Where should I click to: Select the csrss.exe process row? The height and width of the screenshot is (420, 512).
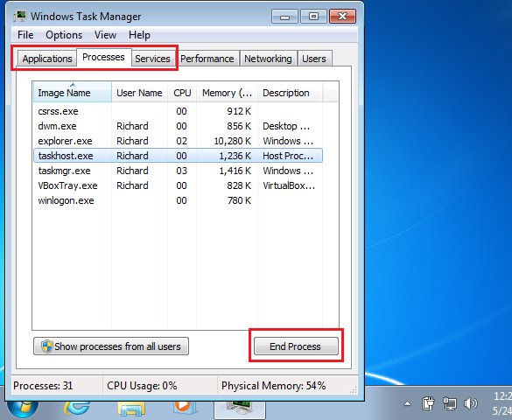[178, 111]
